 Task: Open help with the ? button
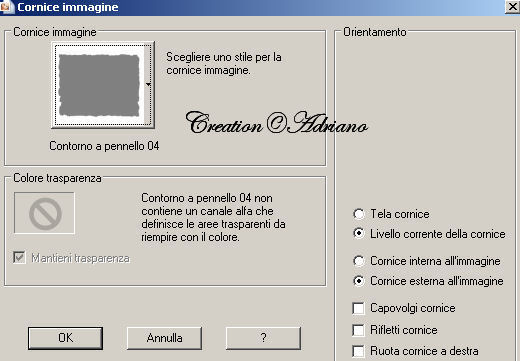click(x=263, y=338)
